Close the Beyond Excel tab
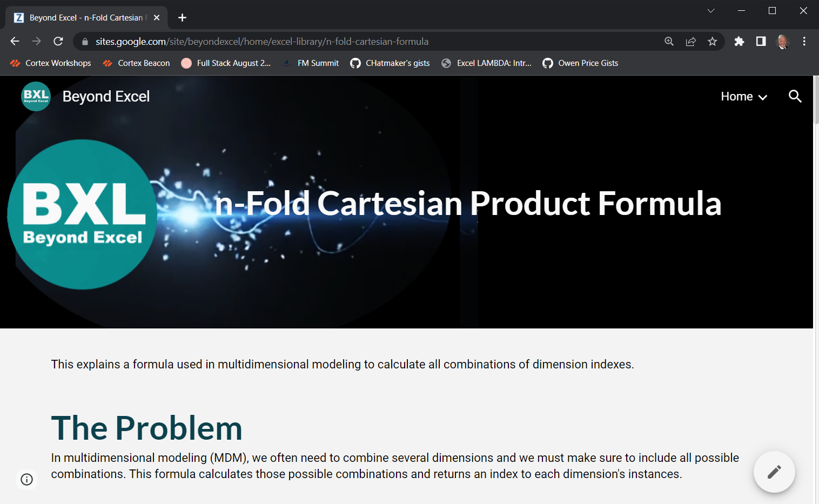 coord(157,18)
